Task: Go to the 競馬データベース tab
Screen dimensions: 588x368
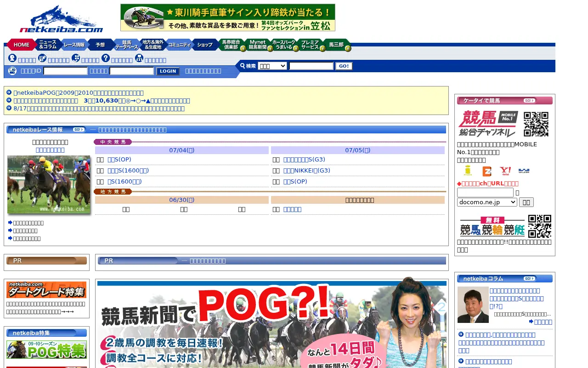Action: pos(126,45)
